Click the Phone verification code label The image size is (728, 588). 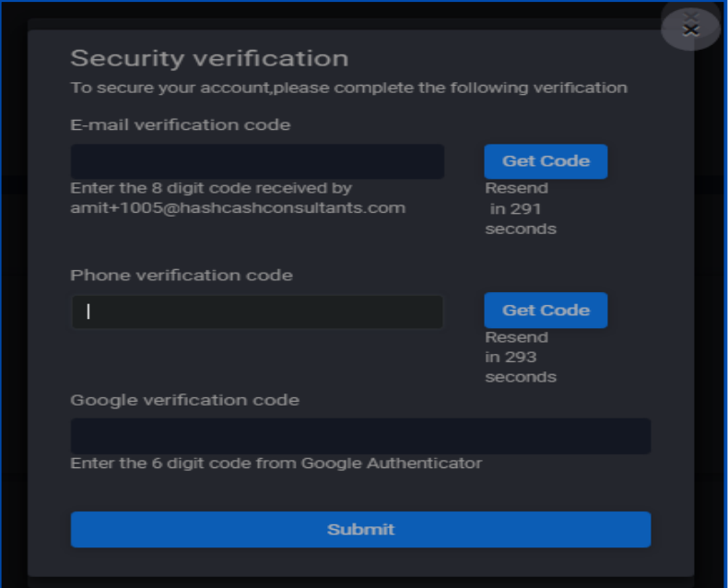coord(181,275)
